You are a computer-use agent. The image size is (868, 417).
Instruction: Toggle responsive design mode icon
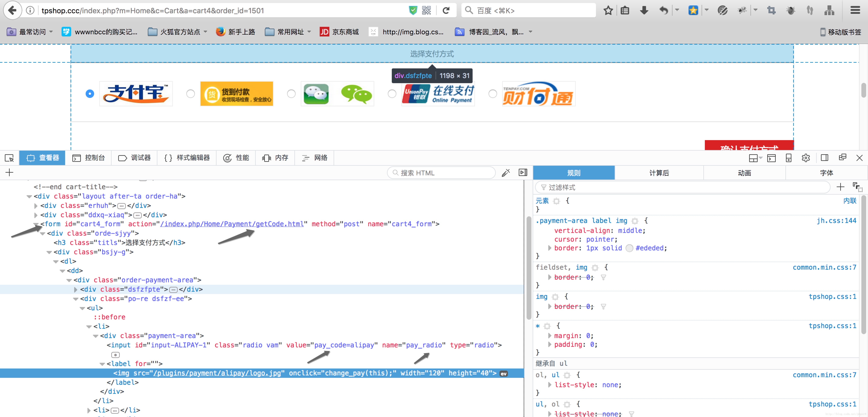[x=789, y=158]
